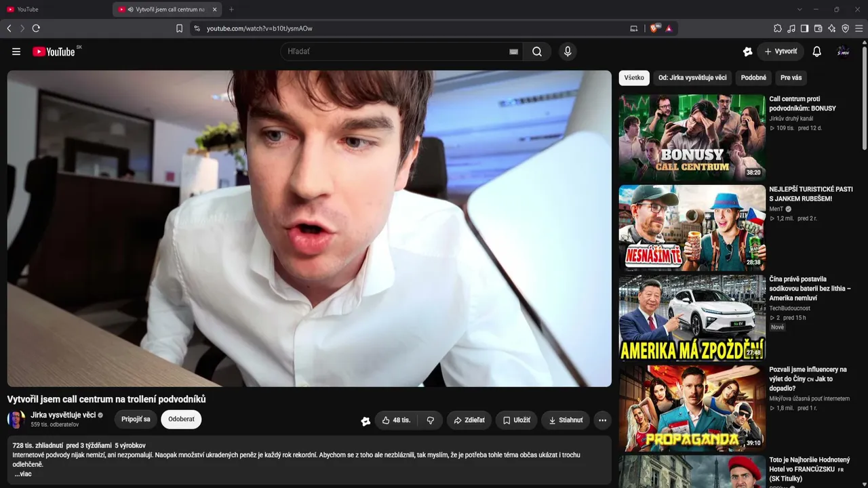Open the Jirka vysvětluje věci channel avatar

pos(16,420)
